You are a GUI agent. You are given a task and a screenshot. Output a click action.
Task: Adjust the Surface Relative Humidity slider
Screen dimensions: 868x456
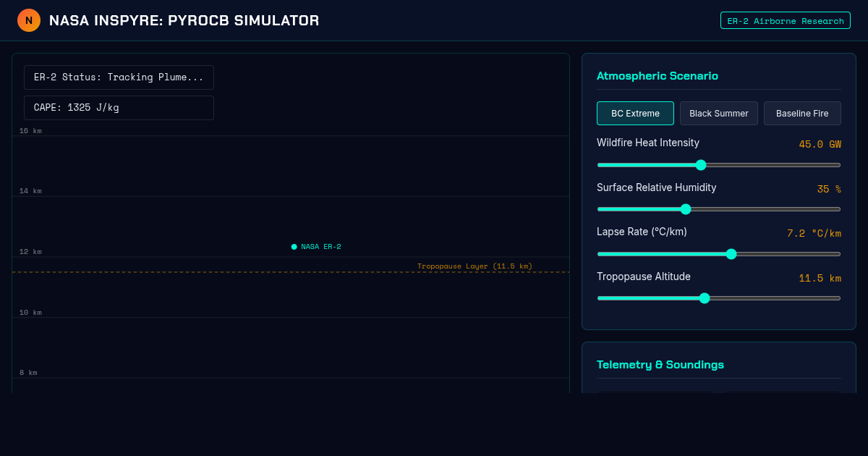pos(719,209)
